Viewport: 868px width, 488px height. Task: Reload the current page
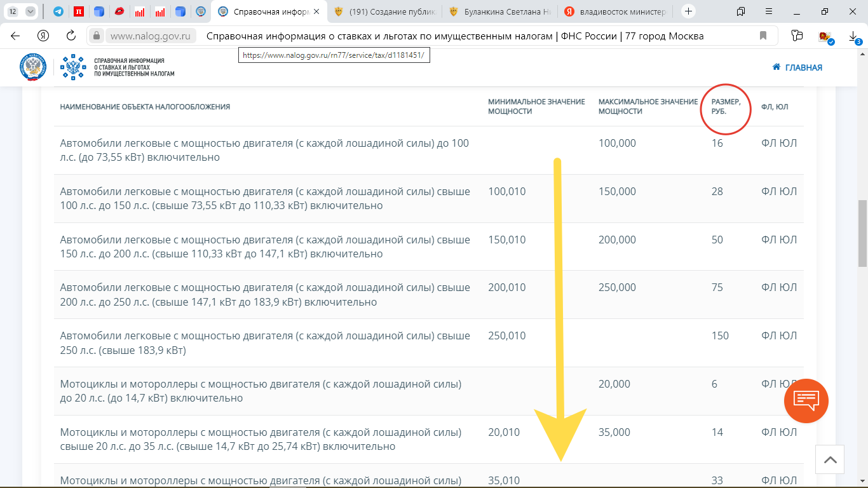pyautogui.click(x=71, y=36)
